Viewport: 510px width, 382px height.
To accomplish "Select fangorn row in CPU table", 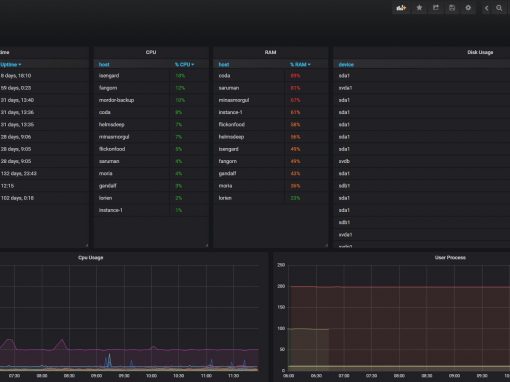I will click(x=151, y=88).
